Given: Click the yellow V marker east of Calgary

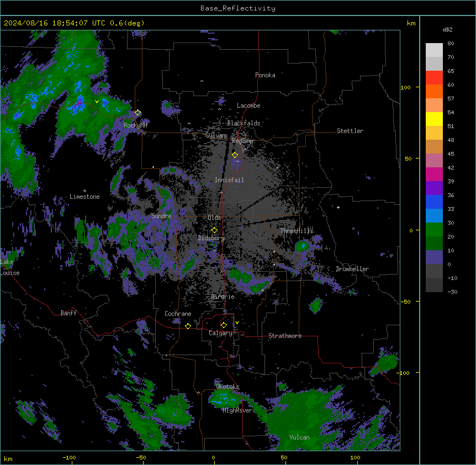Looking at the screenshot, I should [x=237, y=323].
